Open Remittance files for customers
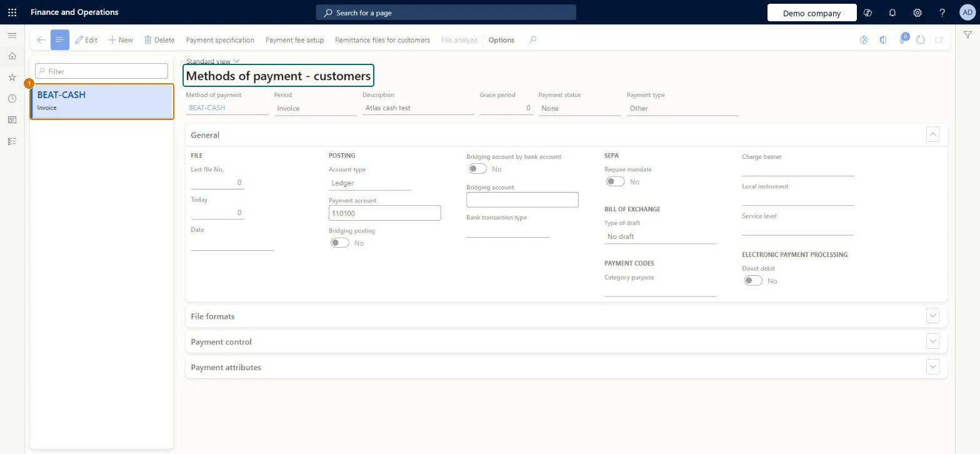This screenshot has height=454, width=980. click(x=382, y=40)
